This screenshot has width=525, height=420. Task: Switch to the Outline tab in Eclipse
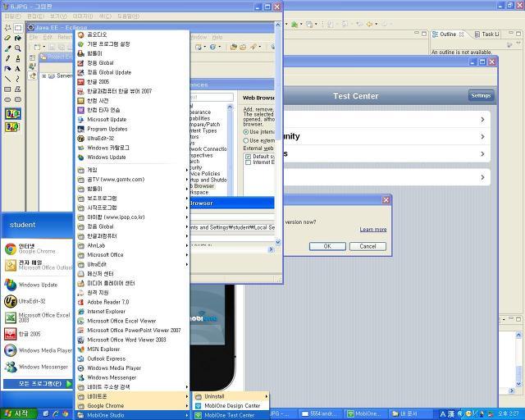click(448, 34)
